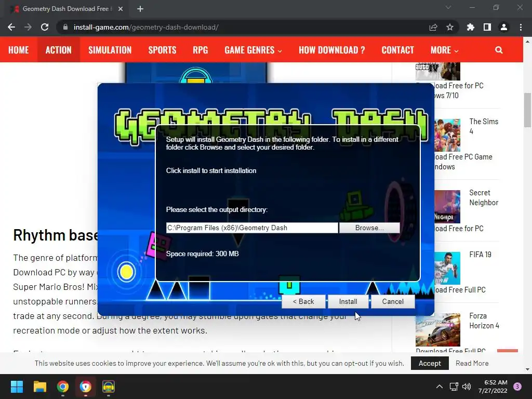The height and width of the screenshot is (399, 532).
Task: Click "Please select the output directory:" label
Action: point(217,210)
